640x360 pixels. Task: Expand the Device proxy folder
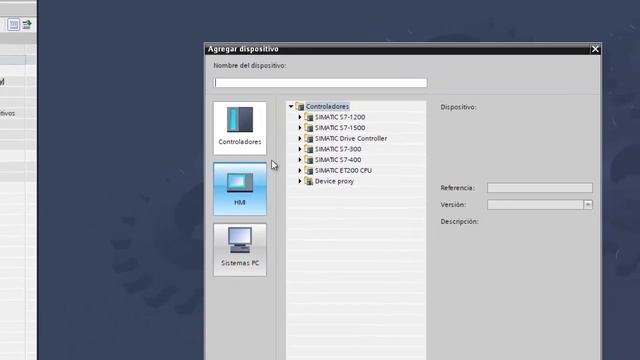pyautogui.click(x=300, y=181)
